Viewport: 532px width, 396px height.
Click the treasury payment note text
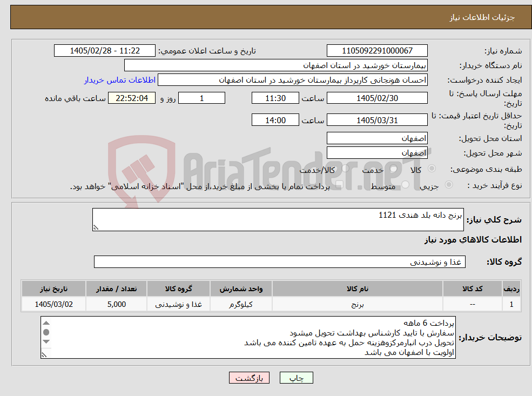pyautogui.click(x=200, y=186)
